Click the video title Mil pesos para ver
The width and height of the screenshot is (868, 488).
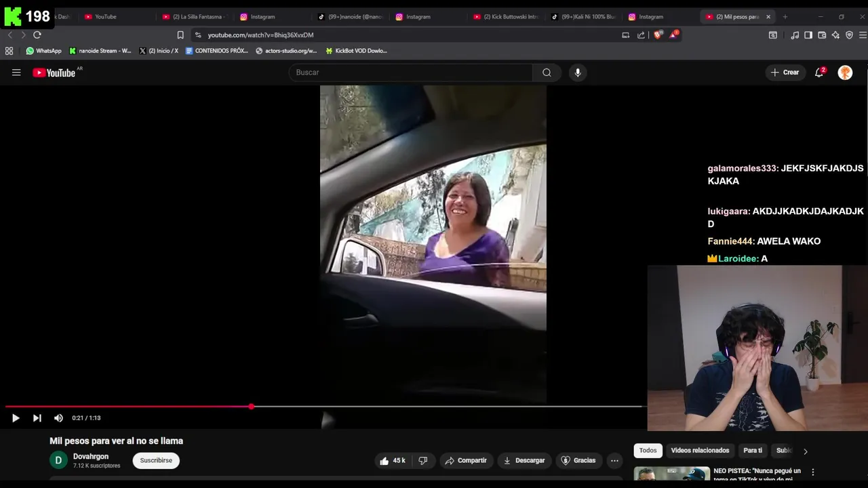(116, 441)
